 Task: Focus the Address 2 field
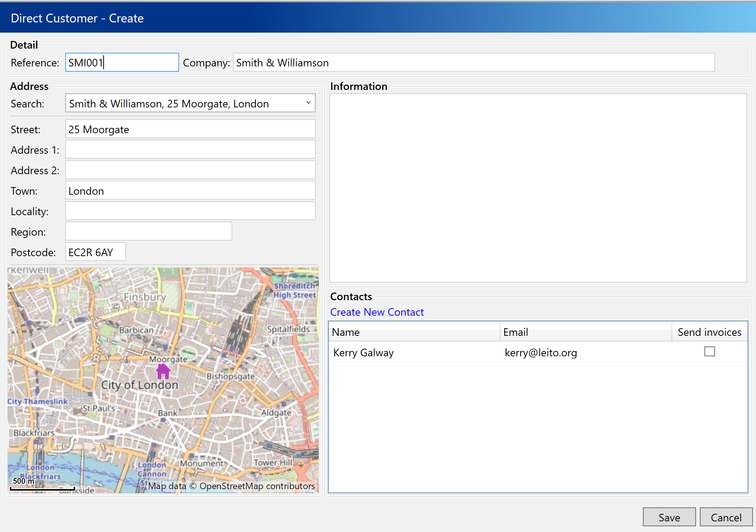(190, 170)
